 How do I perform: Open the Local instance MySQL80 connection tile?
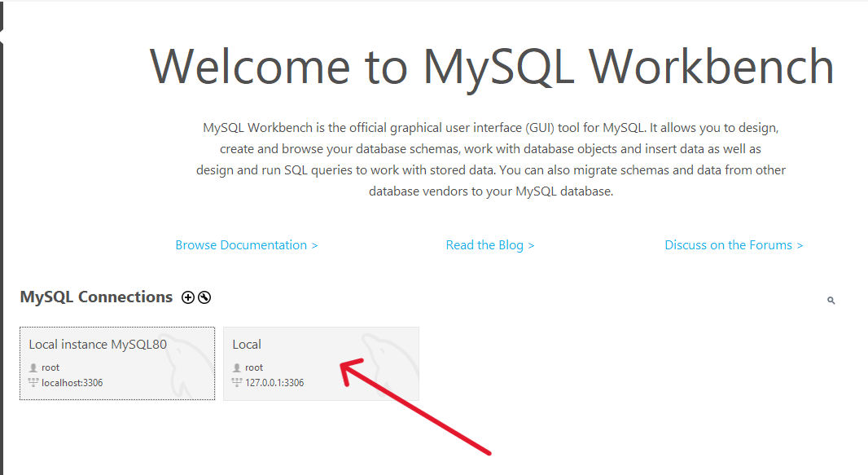click(x=117, y=363)
